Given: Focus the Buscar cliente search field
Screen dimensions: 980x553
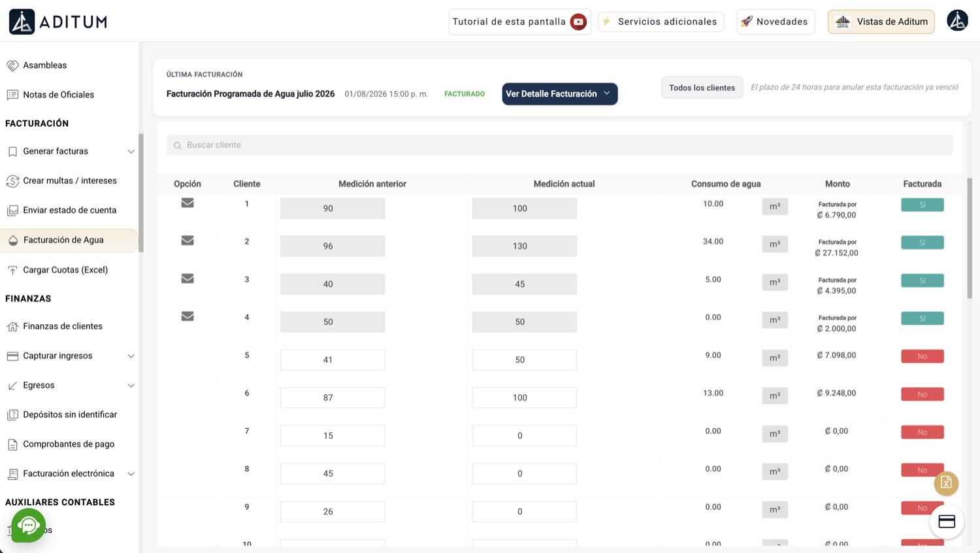Looking at the screenshot, I should (x=559, y=145).
